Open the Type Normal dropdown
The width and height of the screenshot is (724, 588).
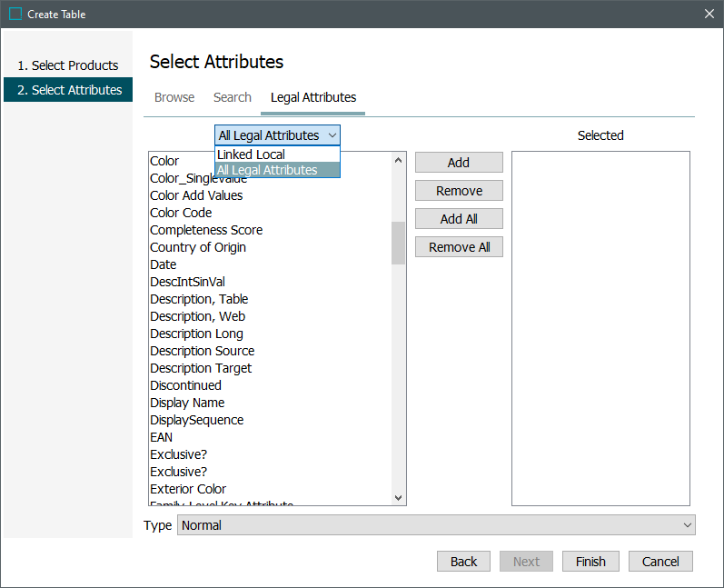coord(435,525)
